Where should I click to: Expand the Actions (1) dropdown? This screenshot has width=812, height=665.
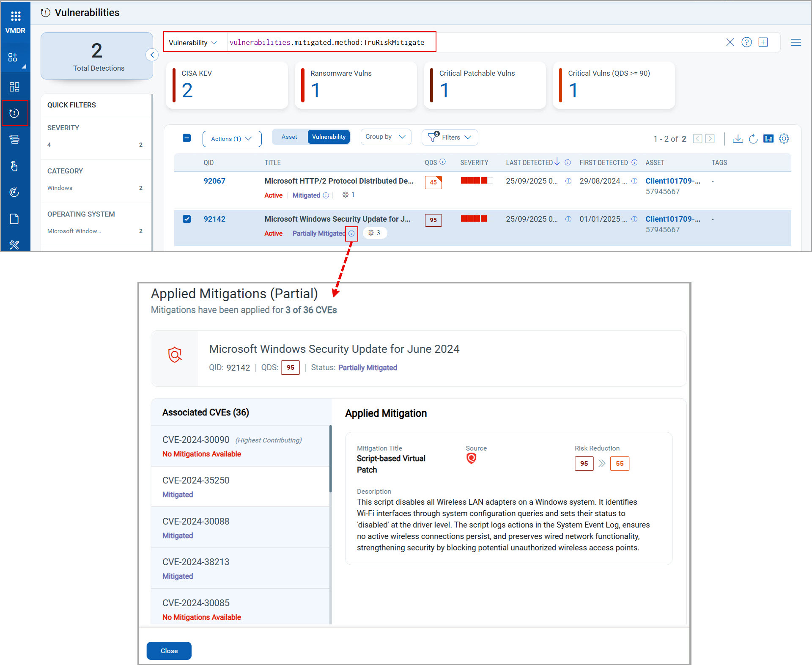[x=232, y=139]
